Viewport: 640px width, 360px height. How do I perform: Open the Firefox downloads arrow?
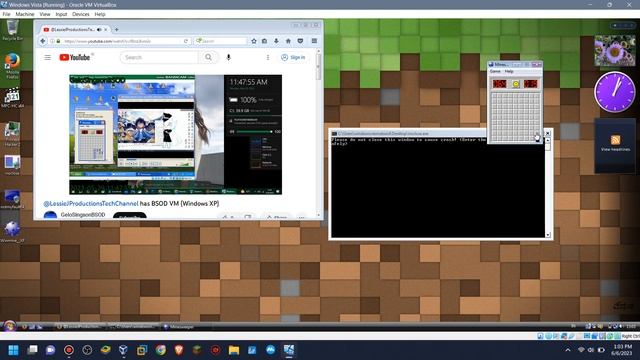pyautogui.click(x=276, y=41)
